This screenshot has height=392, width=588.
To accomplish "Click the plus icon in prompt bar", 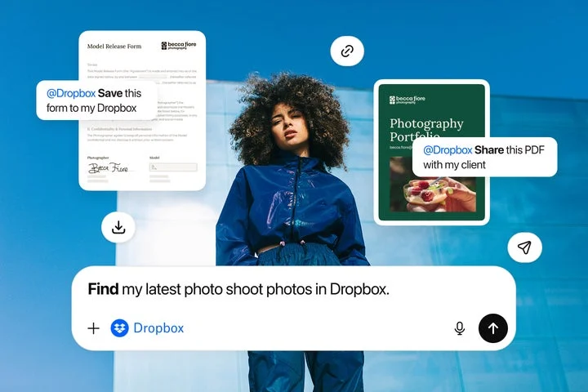I will (x=93, y=328).
